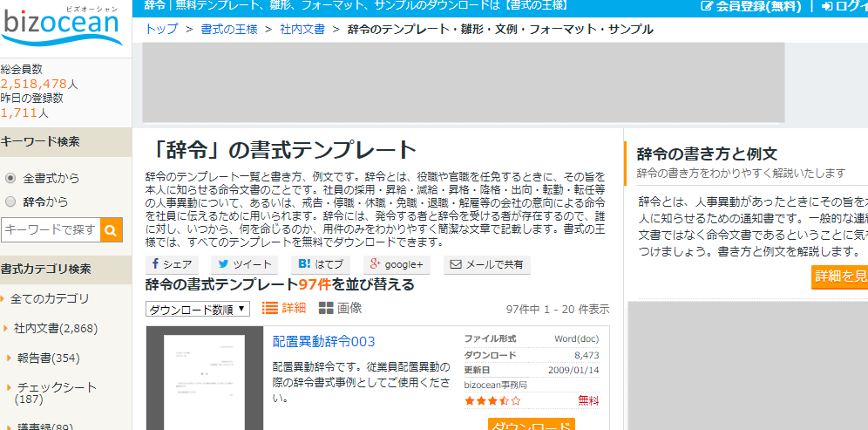Go to 社内文書 breadcrumb

click(x=302, y=30)
